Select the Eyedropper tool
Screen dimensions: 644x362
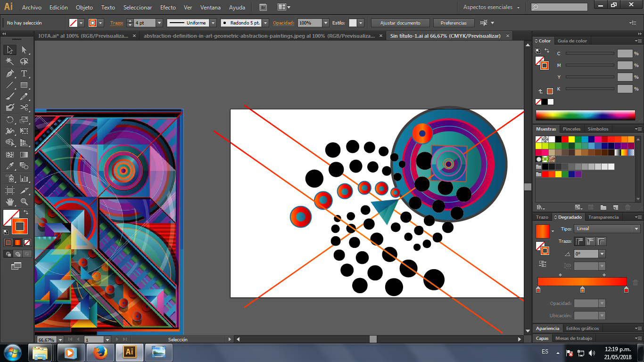(10, 166)
